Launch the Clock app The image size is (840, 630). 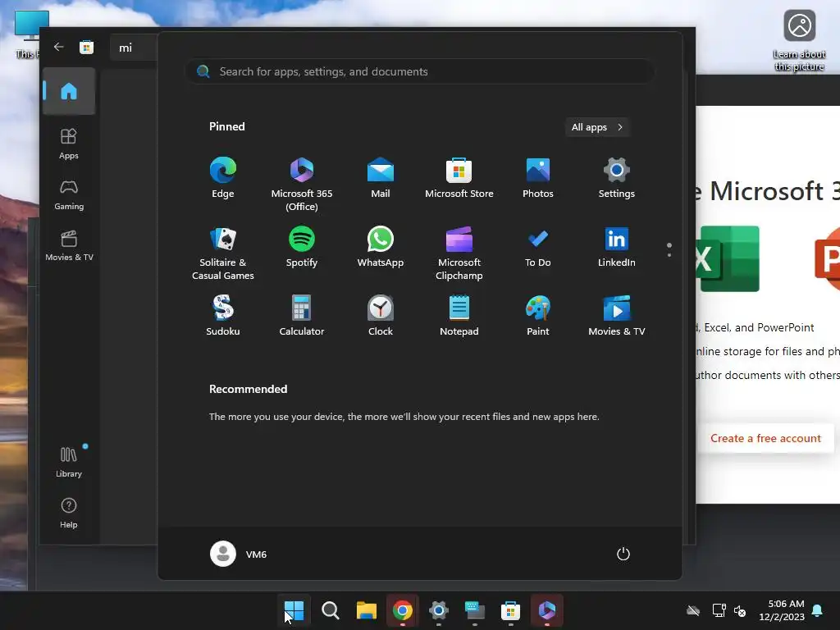click(x=381, y=316)
